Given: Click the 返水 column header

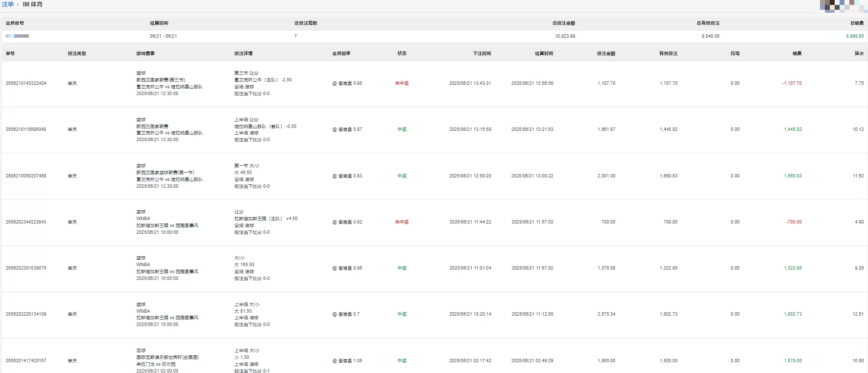Looking at the screenshot, I should (859, 53).
